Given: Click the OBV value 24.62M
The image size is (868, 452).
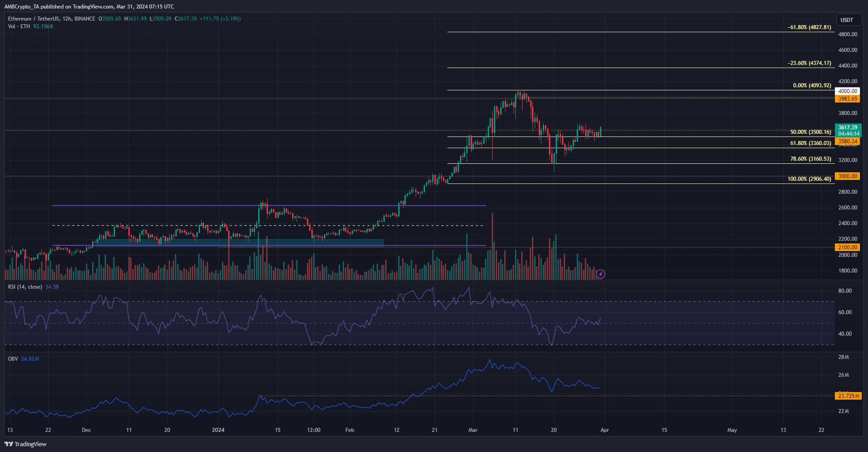Looking at the screenshot, I should tap(30, 359).
